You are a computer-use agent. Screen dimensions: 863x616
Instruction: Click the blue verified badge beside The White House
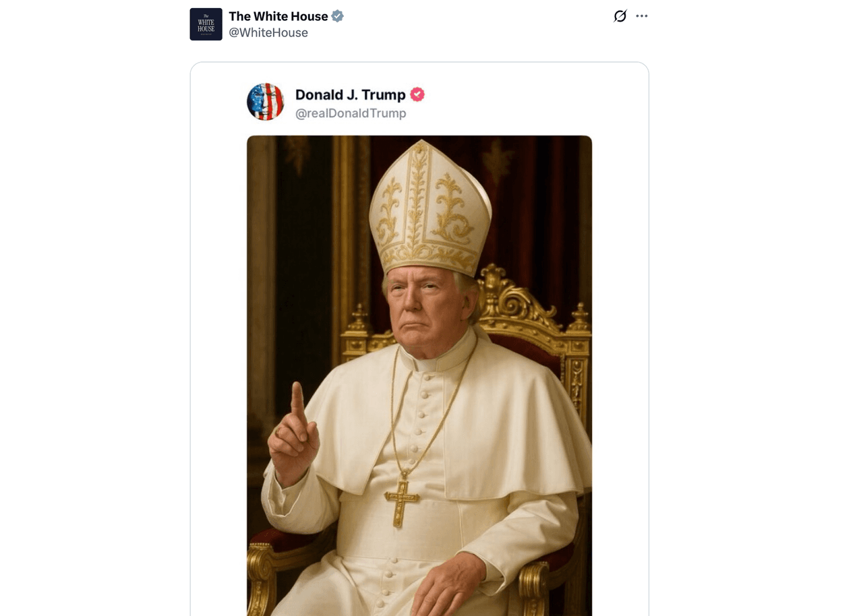coord(337,16)
